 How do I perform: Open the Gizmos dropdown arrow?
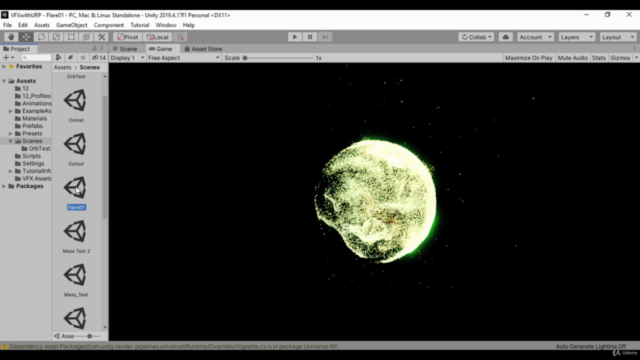[x=636, y=58]
